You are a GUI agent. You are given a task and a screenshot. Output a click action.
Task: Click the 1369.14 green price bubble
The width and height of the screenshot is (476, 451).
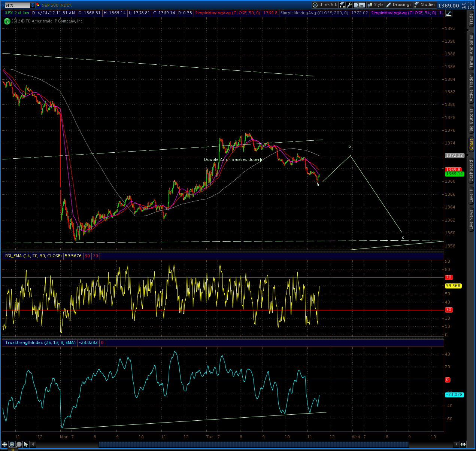454,174
